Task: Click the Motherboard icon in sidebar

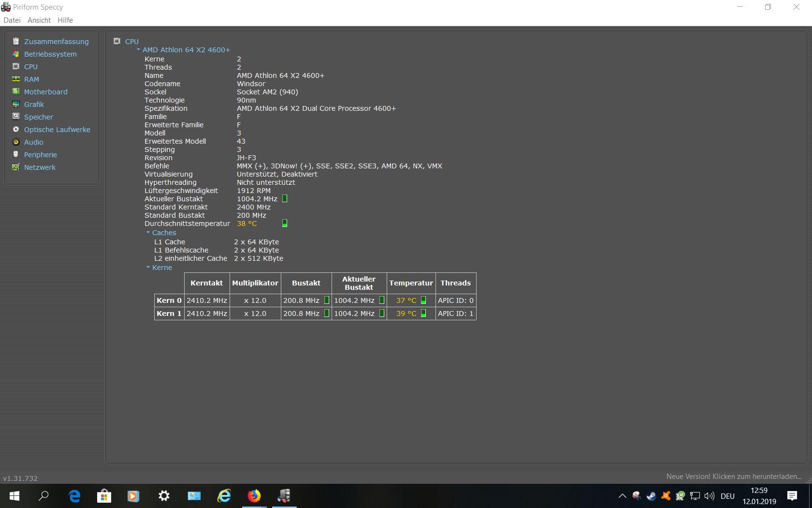Action: pos(16,91)
